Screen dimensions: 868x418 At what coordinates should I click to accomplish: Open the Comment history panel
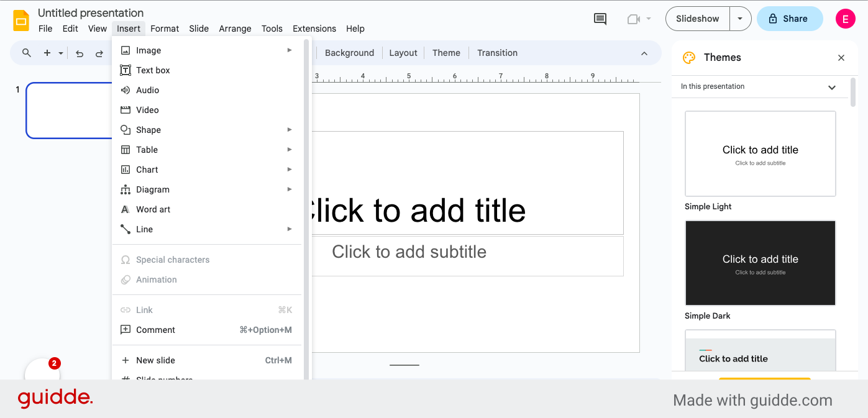(599, 19)
